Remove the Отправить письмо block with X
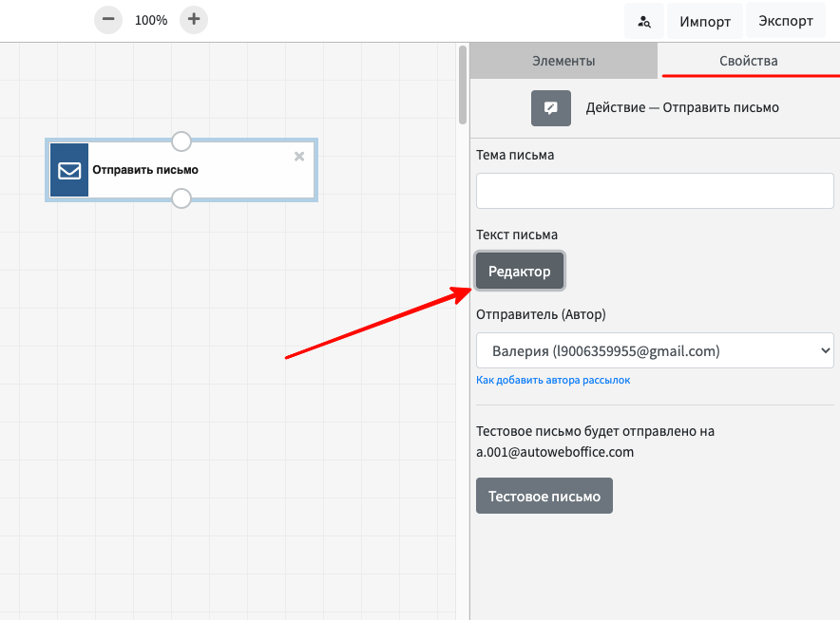 299,157
